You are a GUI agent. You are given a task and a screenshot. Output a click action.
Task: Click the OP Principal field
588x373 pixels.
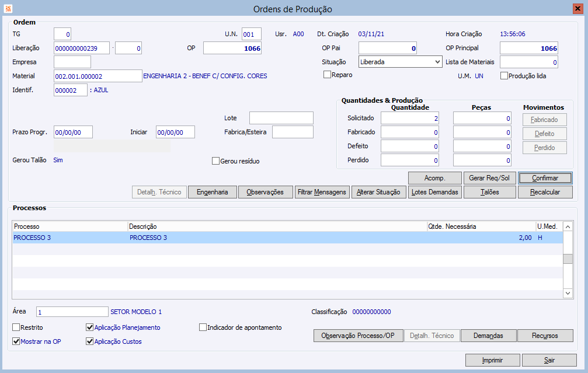click(529, 48)
